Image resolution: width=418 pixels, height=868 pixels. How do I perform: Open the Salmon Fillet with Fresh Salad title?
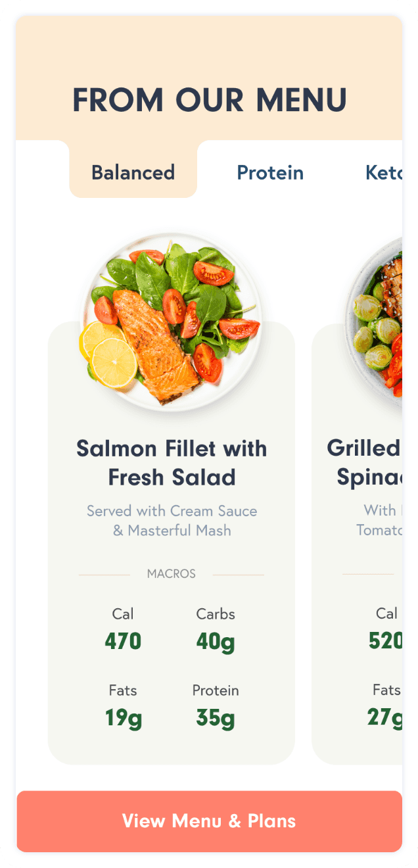point(172,463)
